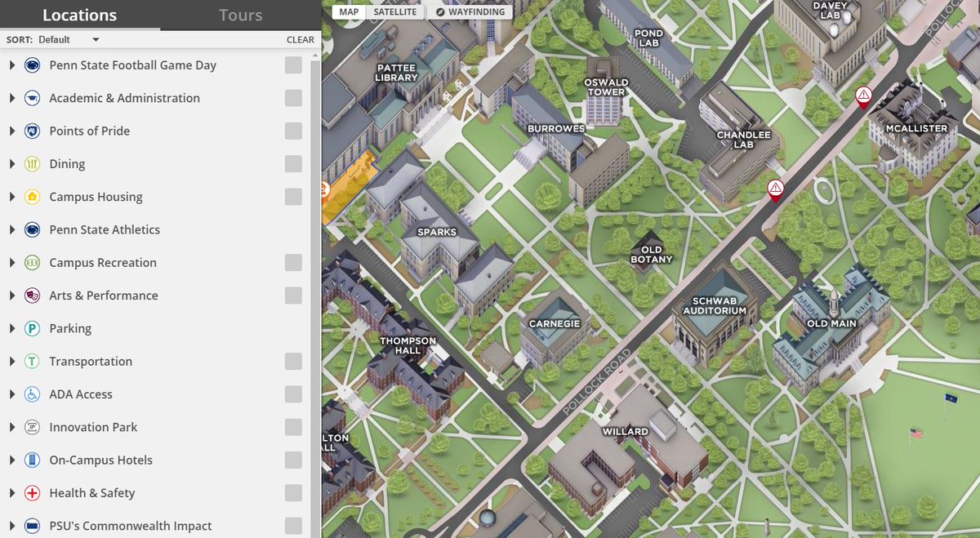
Task: Click the Burrowes building label
Action: (556, 128)
